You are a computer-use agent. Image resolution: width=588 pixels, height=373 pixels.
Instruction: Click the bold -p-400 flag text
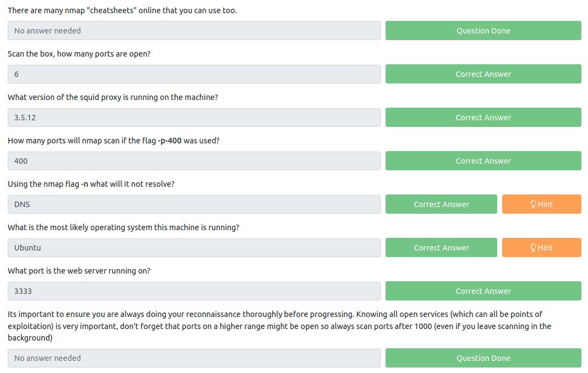pyautogui.click(x=169, y=141)
